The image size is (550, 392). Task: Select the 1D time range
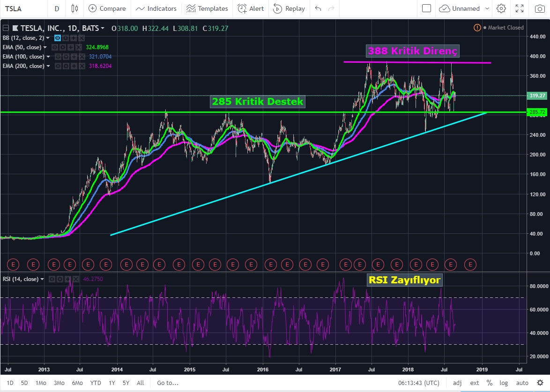click(x=10, y=383)
